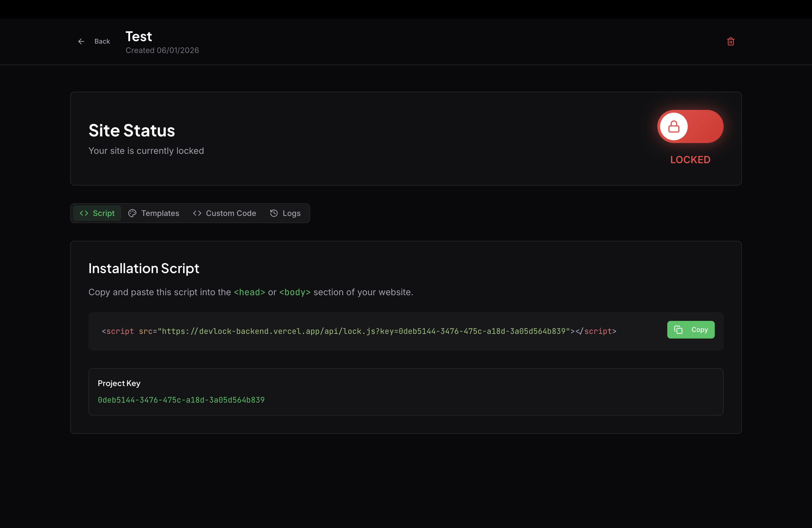Click the Created 06/01/2026 date text
This screenshot has height=528, width=812.
click(162, 50)
